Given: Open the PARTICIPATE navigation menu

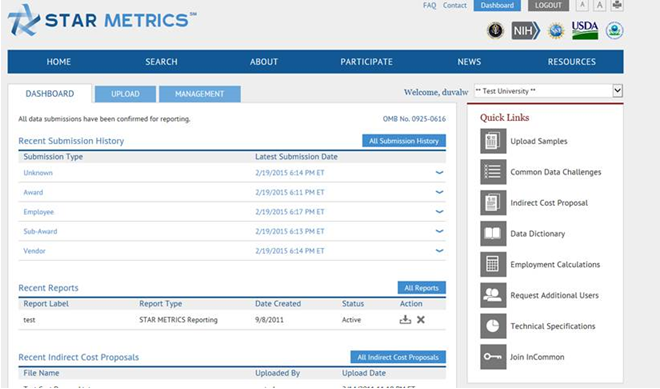Looking at the screenshot, I should (x=366, y=62).
